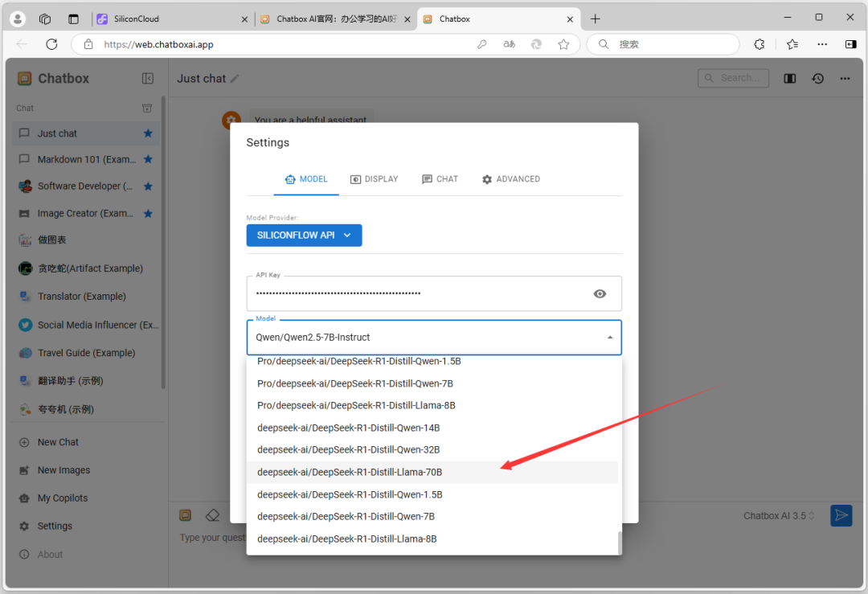Viewport: 868px width, 594px height.
Task: Open the Software Developer chat
Action: [86, 186]
